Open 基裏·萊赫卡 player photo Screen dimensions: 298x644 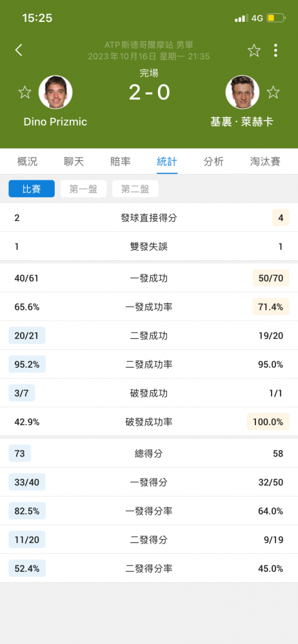[243, 92]
